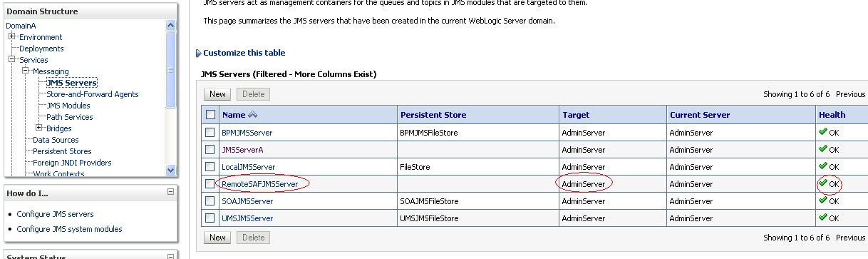Open the BPMJMSServer link
Image resolution: width=868 pixels, height=259 pixels.
pyautogui.click(x=247, y=133)
